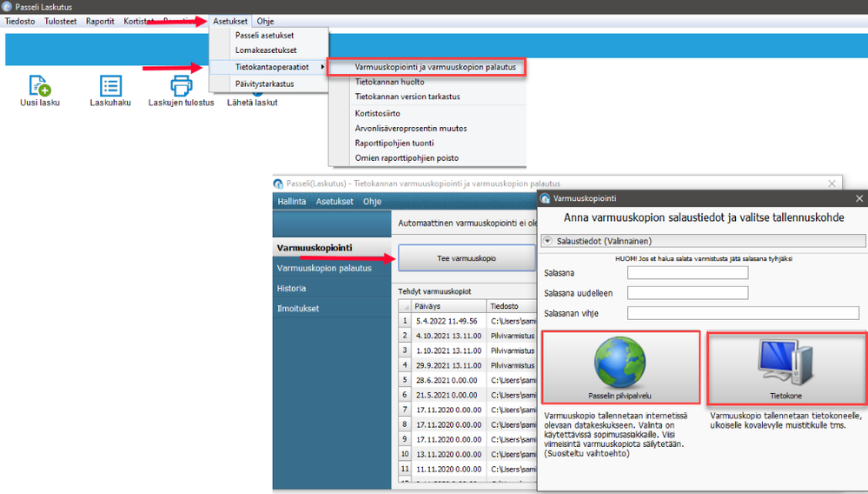Select backup row dated 1.10.2021 13.11.00

tap(467, 350)
